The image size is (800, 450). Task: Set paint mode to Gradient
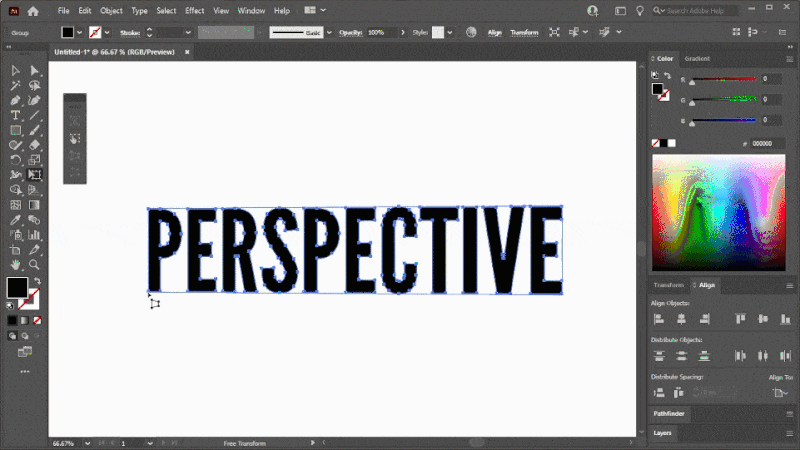coord(24,320)
